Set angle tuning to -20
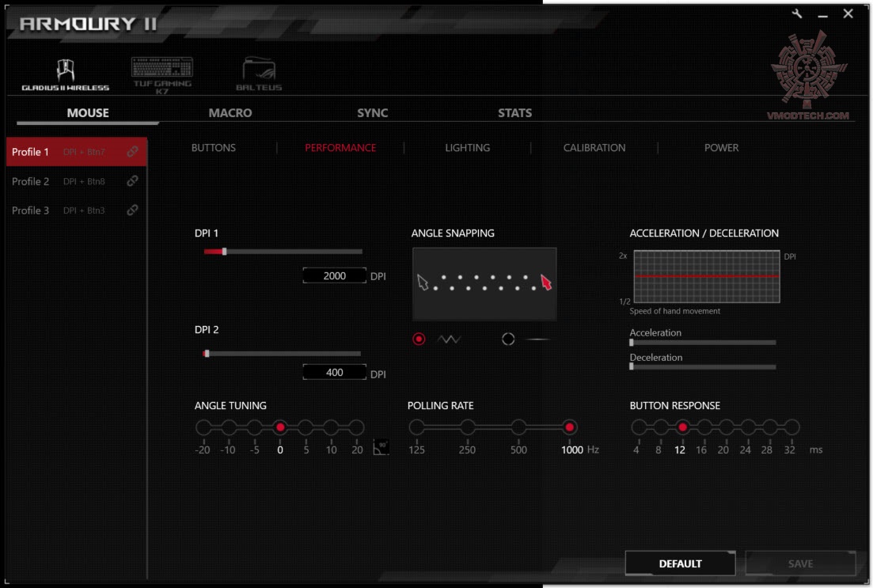This screenshot has height=588, width=873. click(x=203, y=427)
